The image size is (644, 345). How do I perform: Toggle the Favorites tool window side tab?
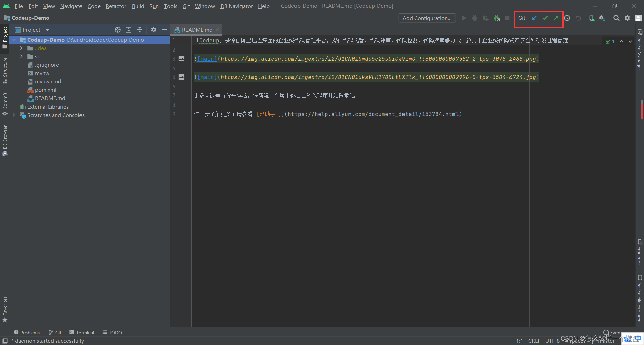click(5, 309)
